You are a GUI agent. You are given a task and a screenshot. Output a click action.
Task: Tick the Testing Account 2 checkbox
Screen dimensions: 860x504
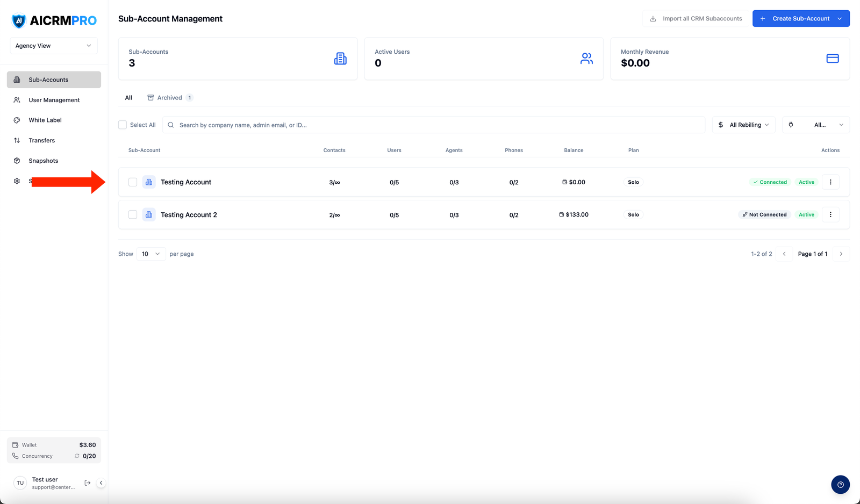point(133,214)
